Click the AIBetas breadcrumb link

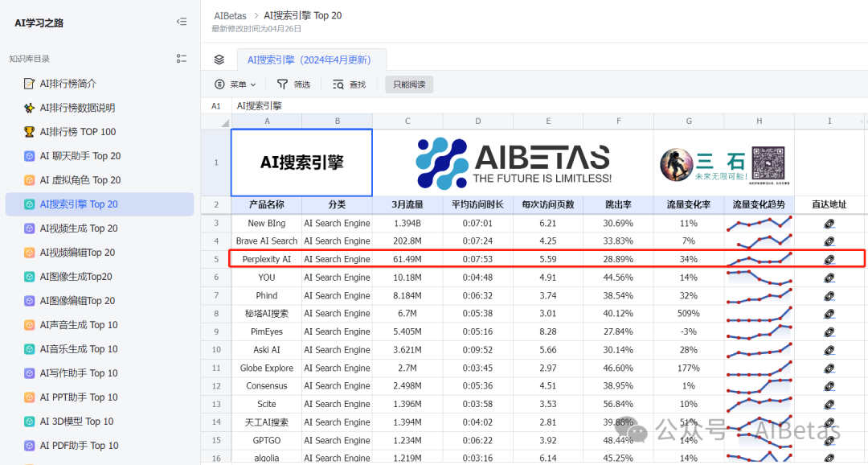coord(231,16)
